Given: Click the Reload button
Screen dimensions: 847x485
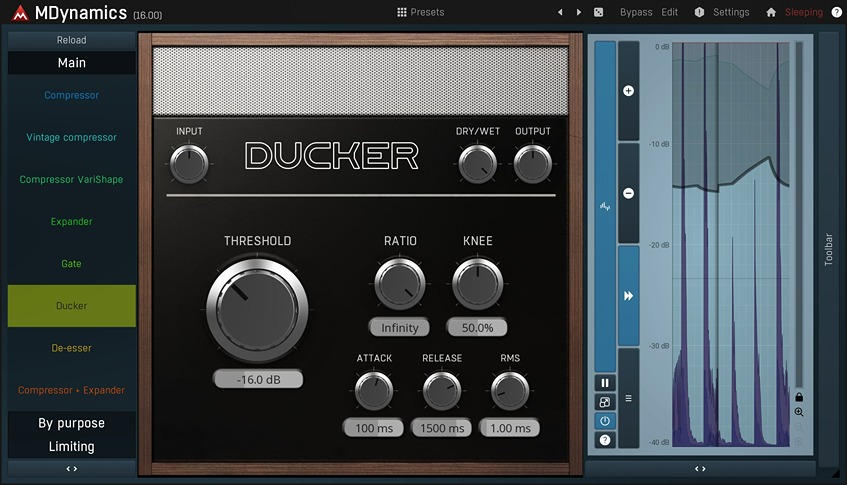Looking at the screenshot, I should click(x=71, y=40).
